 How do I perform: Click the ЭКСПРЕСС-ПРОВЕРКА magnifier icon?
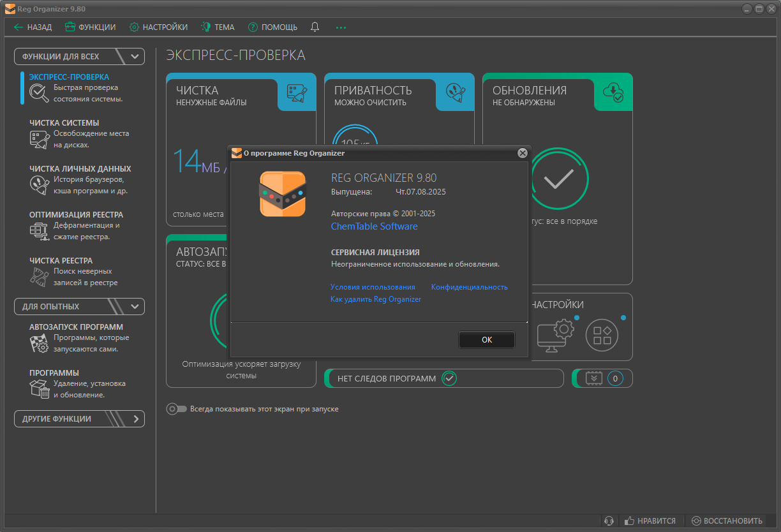(40, 93)
